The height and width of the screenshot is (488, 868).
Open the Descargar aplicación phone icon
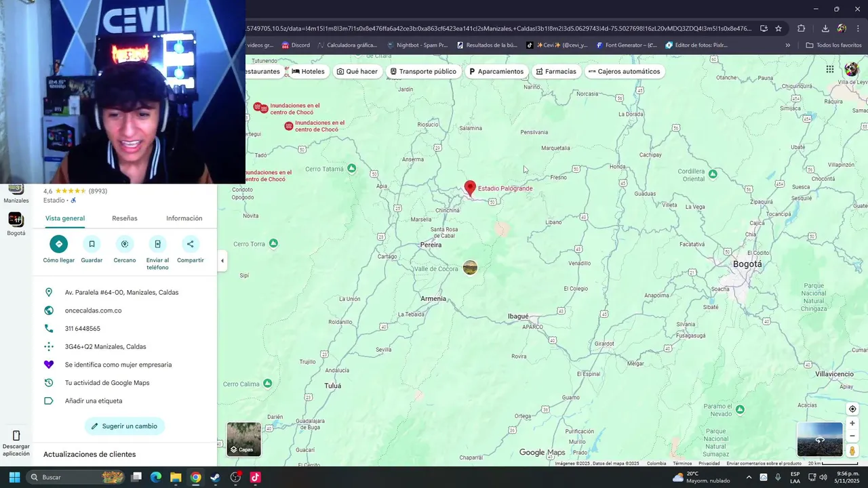coord(16,436)
